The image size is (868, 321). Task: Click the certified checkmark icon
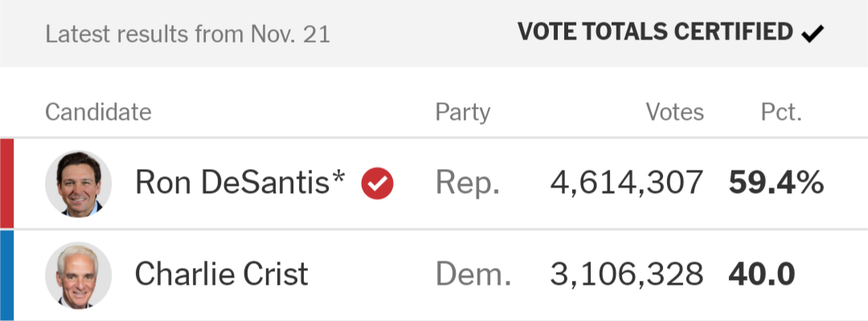[813, 35]
